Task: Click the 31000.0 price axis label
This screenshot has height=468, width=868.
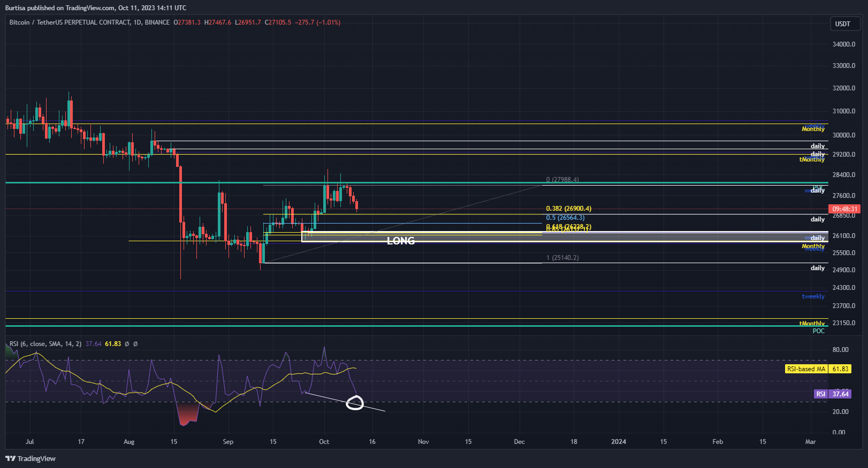Action: point(844,111)
